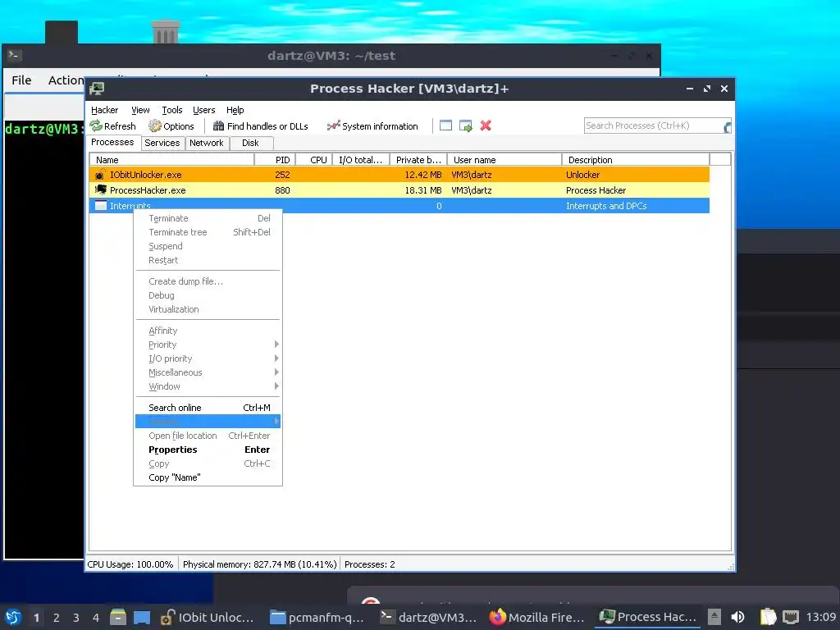This screenshot has height=630, width=840.
Task: Open the Help menu
Action: 235,110
